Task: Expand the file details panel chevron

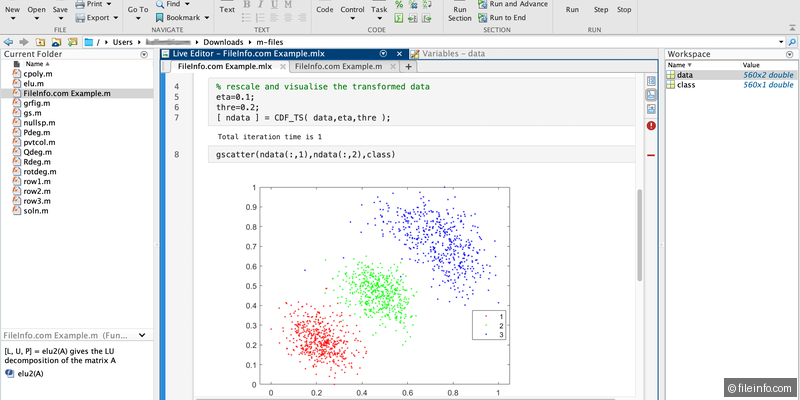Action: pyautogui.click(x=142, y=335)
